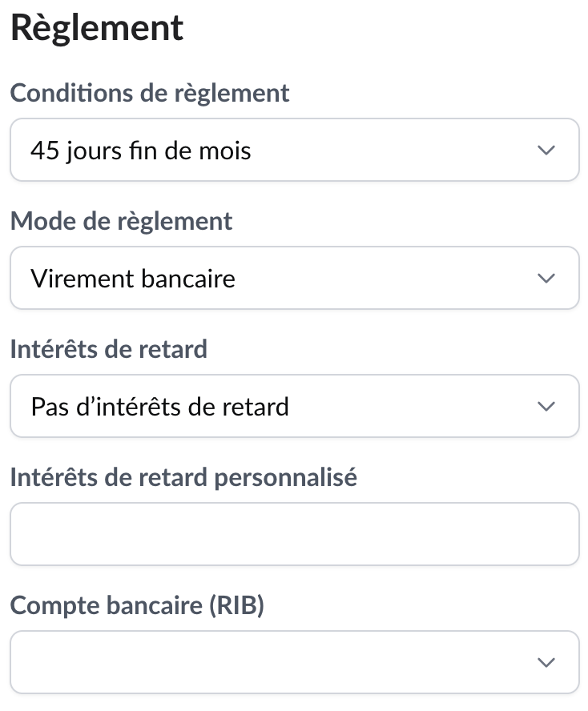Click the "Intérêts de retard personnalisé" label
This screenshot has width=588, height=711.
point(183,477)
